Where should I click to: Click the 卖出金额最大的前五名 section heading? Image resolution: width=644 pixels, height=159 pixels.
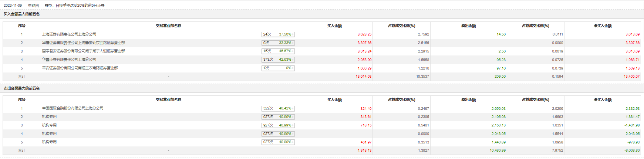[x=21, y=88]
